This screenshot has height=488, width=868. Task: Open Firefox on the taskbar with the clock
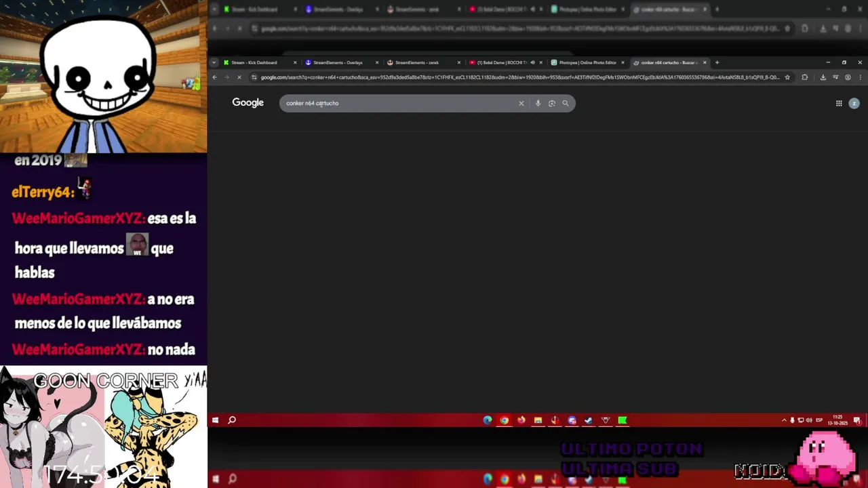pyautogui.click(x=521, y=420)
